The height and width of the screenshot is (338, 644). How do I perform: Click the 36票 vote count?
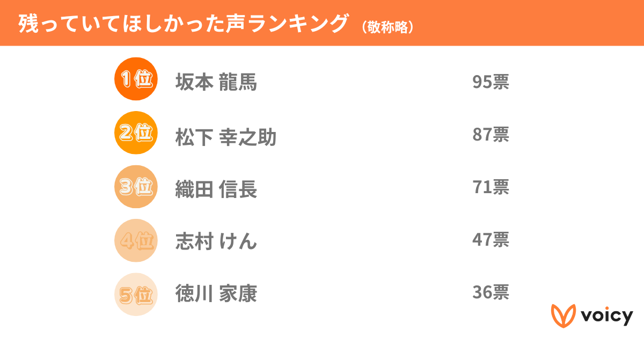tap(491, 292)
